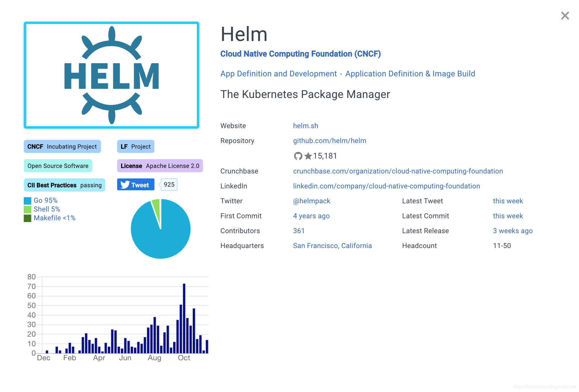Open the Shell 5% language link
Viewport: 579px width, 392px height.
pyautogui.click(x=47, y=209)
